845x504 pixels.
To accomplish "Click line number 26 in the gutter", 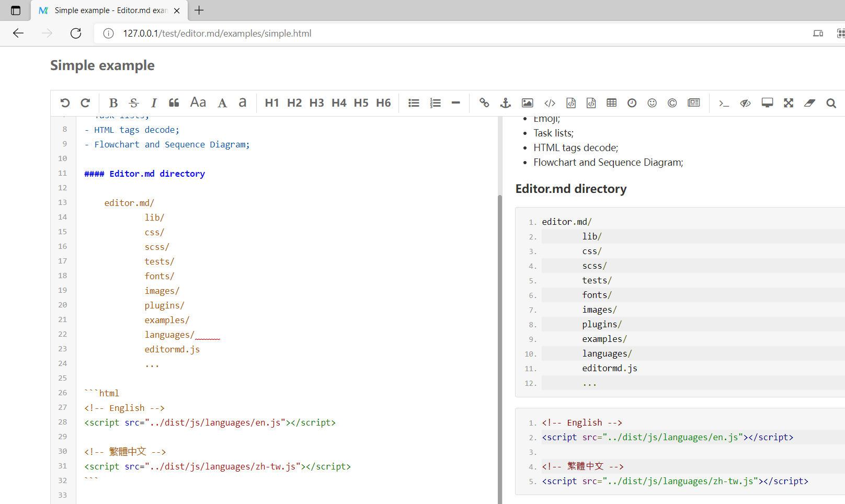I will [63, 393].
